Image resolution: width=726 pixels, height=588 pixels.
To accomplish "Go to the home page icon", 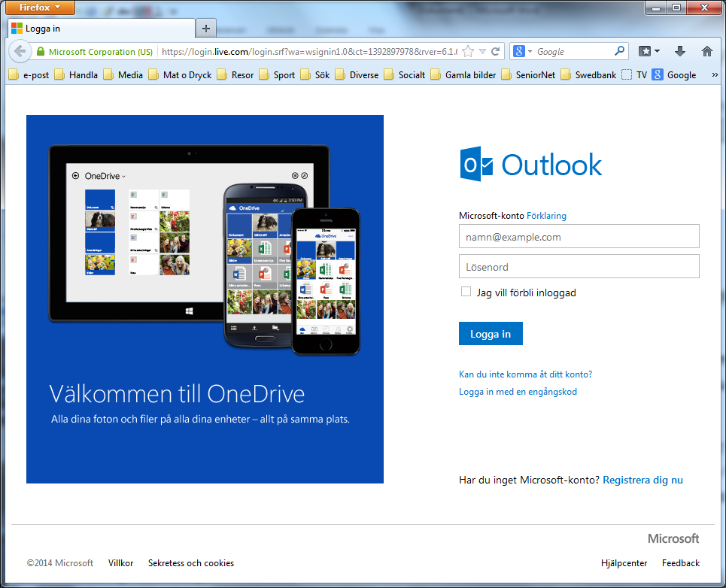I will pos(706,51).
